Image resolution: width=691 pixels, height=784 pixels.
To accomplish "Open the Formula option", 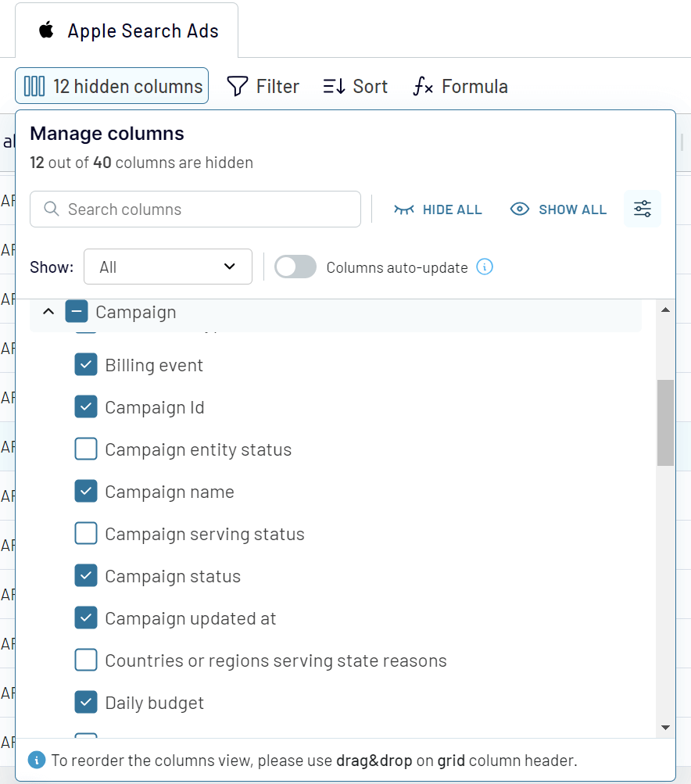I will click(460, 86).
